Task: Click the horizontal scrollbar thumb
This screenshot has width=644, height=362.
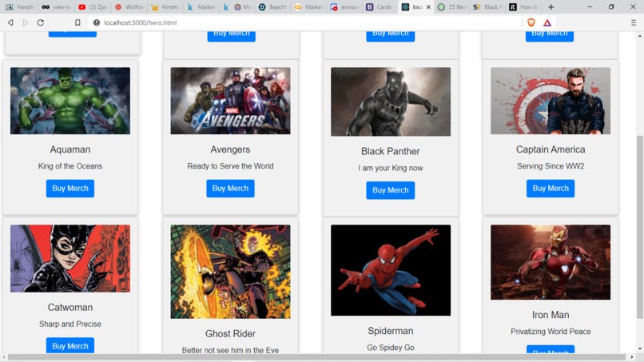Action: pyautogui.click(x=316, y=357)
